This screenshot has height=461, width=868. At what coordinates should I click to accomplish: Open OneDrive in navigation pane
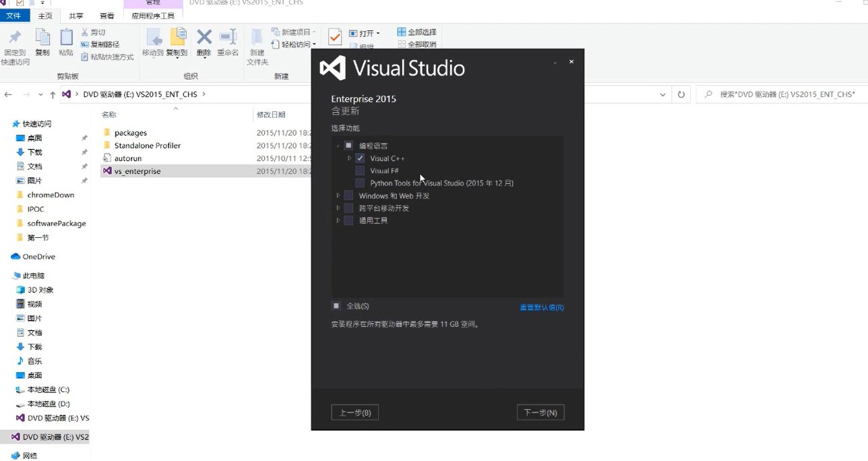38,257
